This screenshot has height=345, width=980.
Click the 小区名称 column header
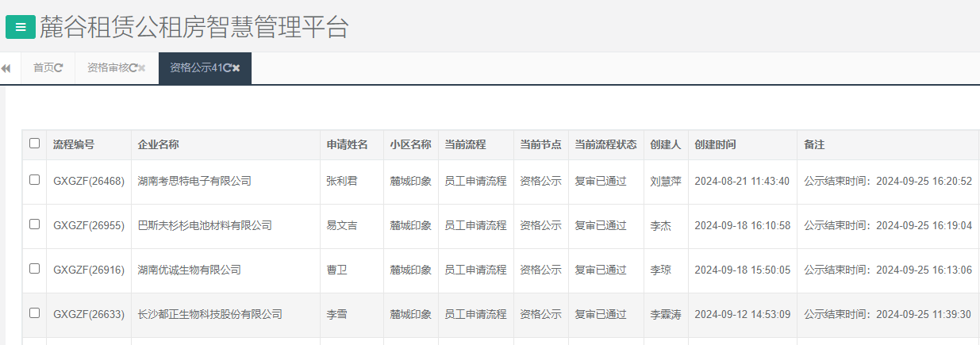click(410, 145)
